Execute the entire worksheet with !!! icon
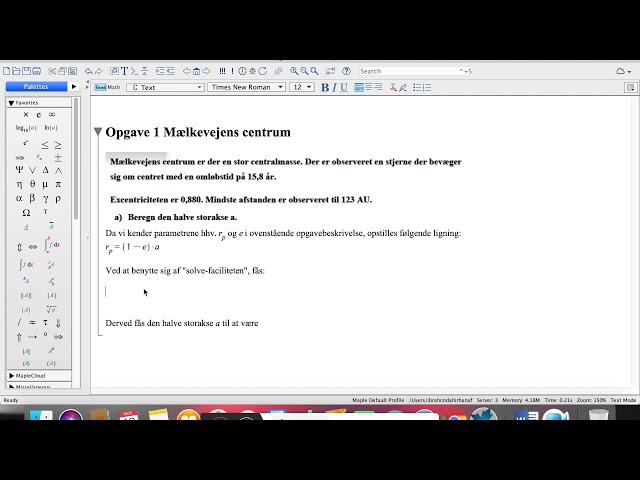The width and height of the screenshot is (640, 480). (x=222, y=71)
